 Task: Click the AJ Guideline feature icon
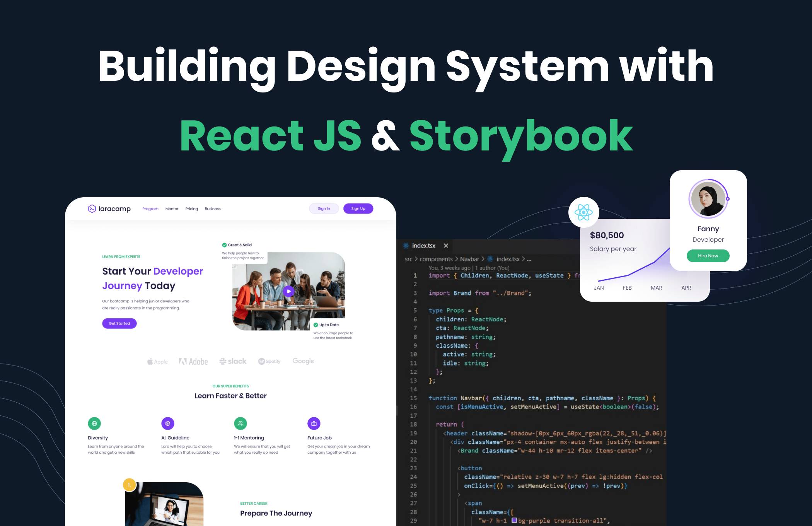[167, 424]
